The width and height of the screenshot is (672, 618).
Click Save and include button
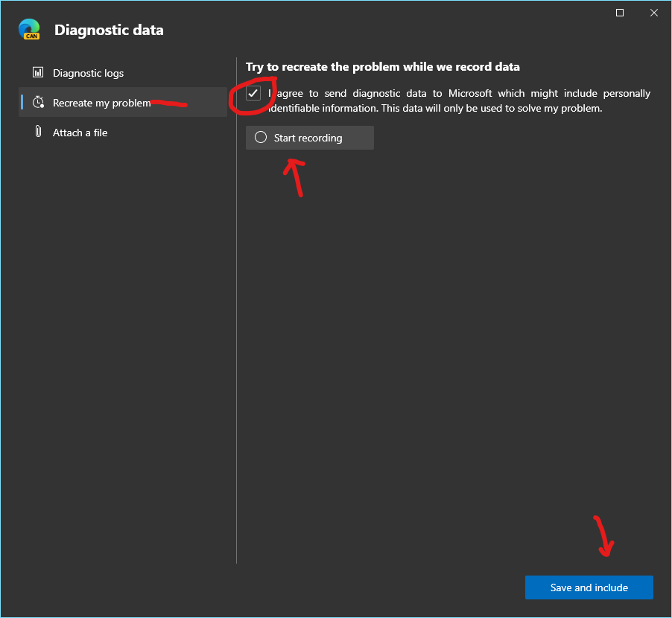(589, 587)
